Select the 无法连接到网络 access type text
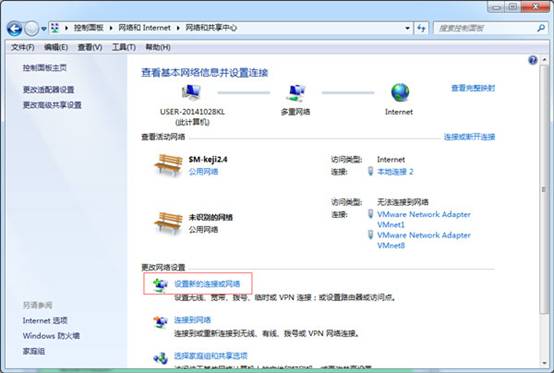This screenshot has height=373, width=554. click(403, 202)
